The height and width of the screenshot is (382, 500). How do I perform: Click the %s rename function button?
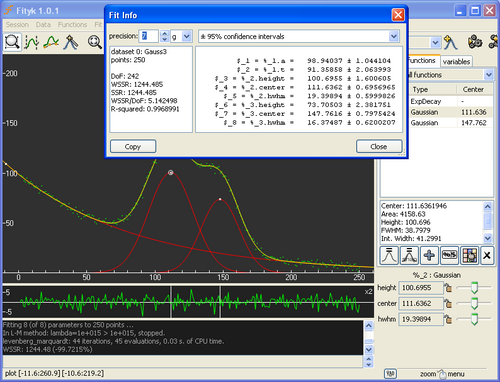(449, 256)
